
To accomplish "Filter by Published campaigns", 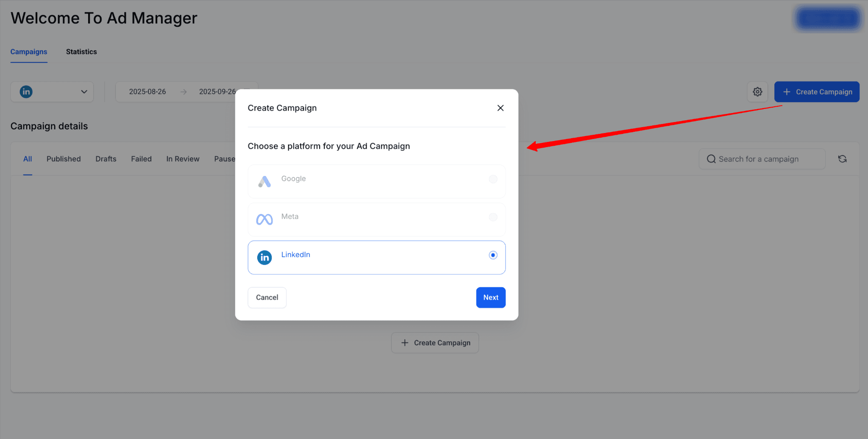I will 64,159.
